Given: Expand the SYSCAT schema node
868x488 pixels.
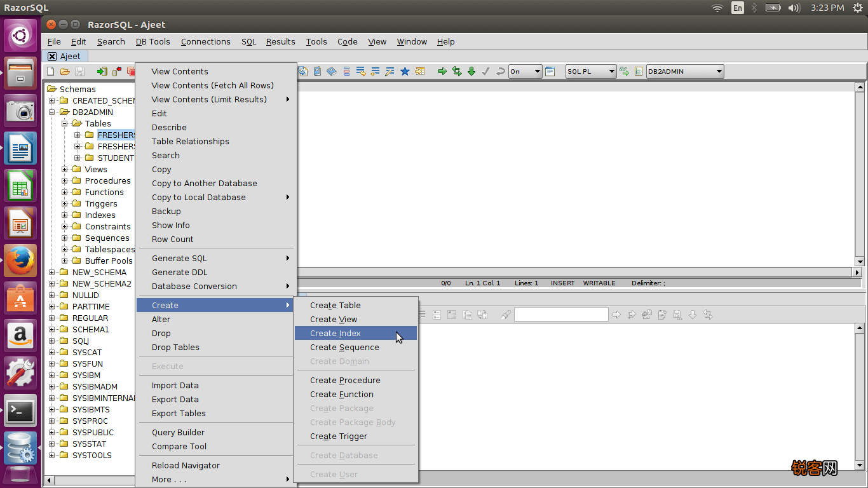Looking at the screenshot, I should point(52,353).
